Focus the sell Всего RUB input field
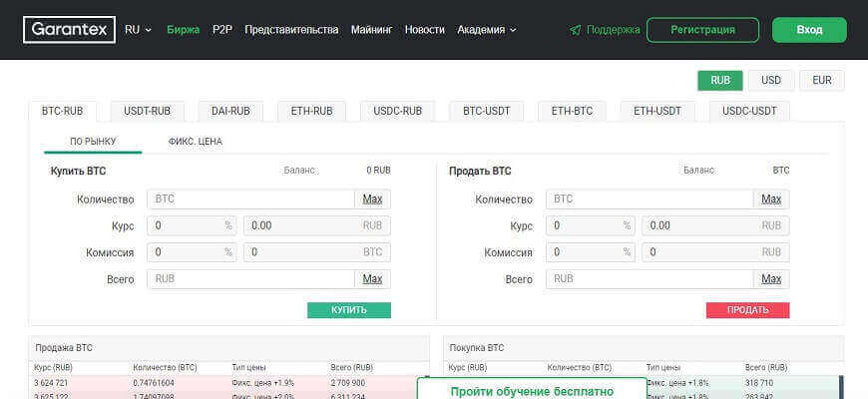This screenshot has height=399, width=868. (x=649, y=279)
